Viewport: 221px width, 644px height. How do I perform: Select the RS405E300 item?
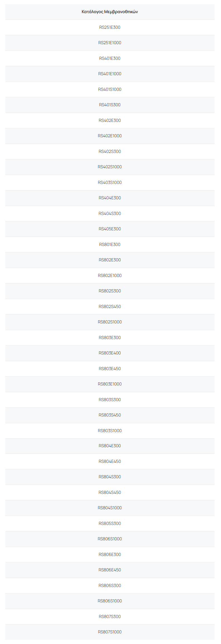pos(110,229)
